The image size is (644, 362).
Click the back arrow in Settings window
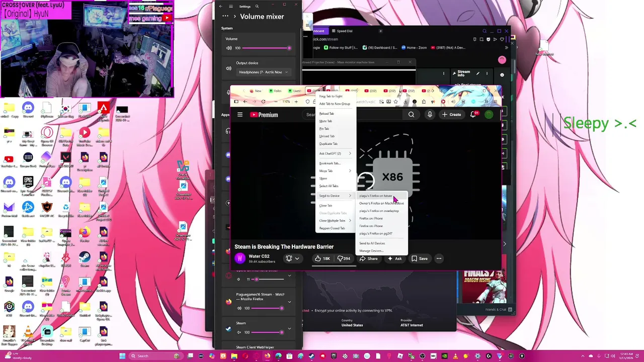220,7
